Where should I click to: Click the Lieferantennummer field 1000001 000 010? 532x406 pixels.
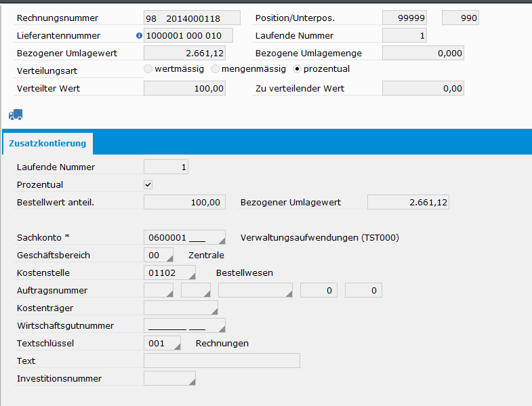click(188, 35)
